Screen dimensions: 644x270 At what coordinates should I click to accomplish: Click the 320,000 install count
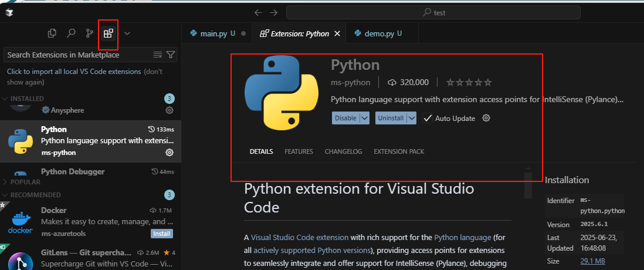click(408, 83)
